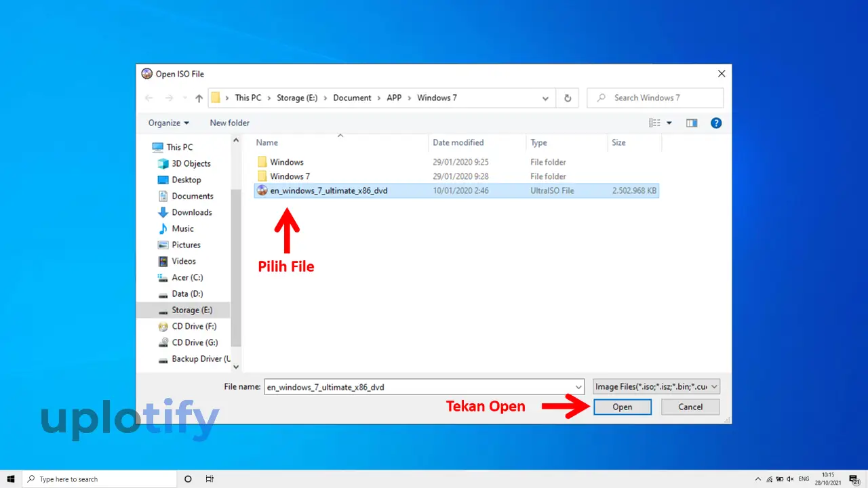Select Acer (C:) drive
The height and width of the screenshot is (488, 868).
pyautogui.click(x=186, y=277)
